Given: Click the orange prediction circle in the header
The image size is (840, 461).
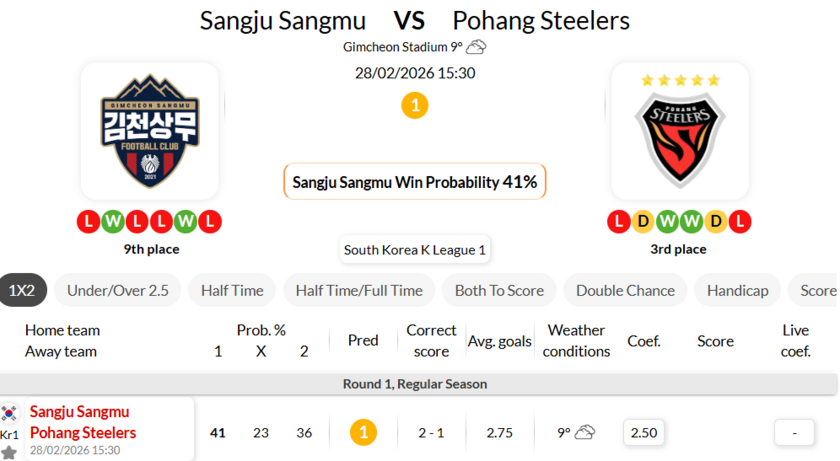Looking at the screenshot, I should (414, 105).
